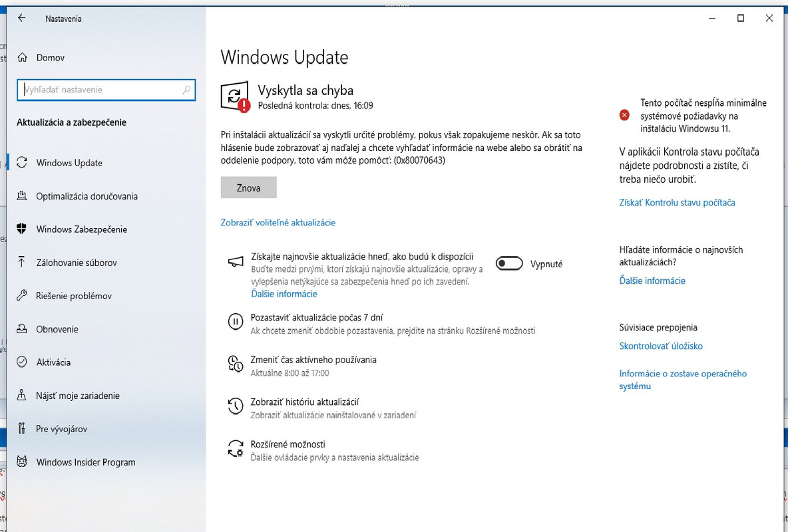Image resolution: width=788 pixels, height=532 pixels.
Task: Click the back arrow icon in Nastavenia
Action: pyautogui.click(x=21, y=18)
